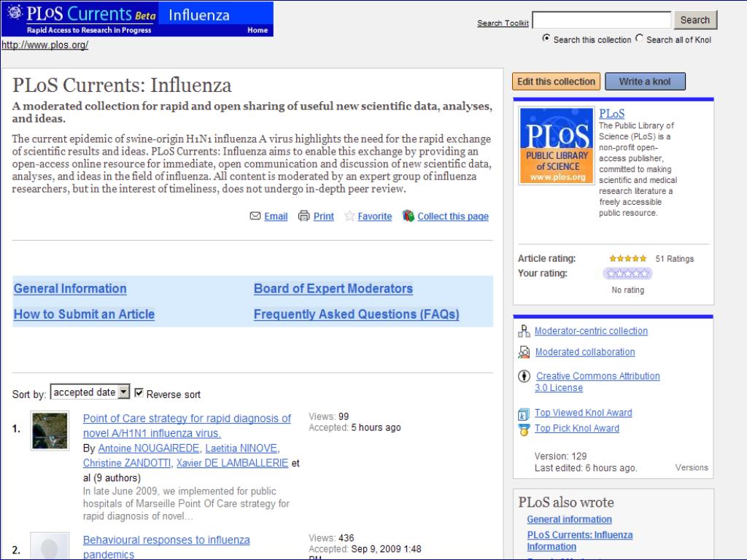Open Behavioural responses to influenza pandemics article
Image resolution: width=747 pixels, height=560 pixels.
(x=166, y=547)
